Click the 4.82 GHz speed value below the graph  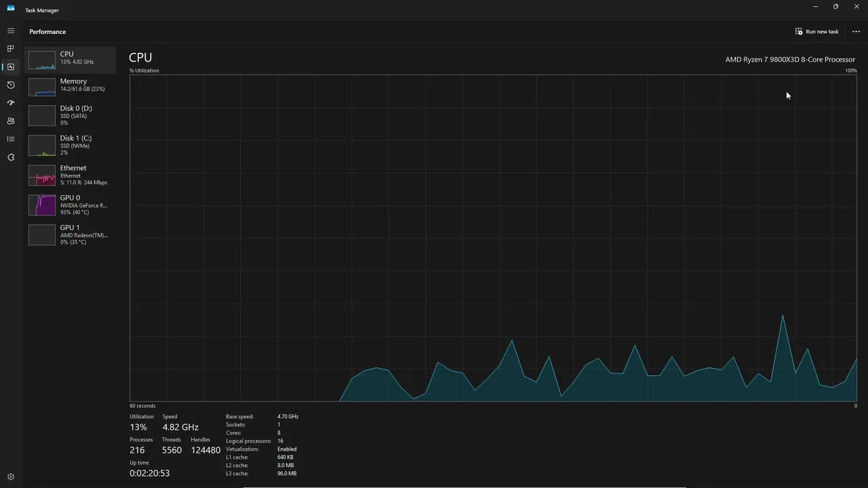180,428
